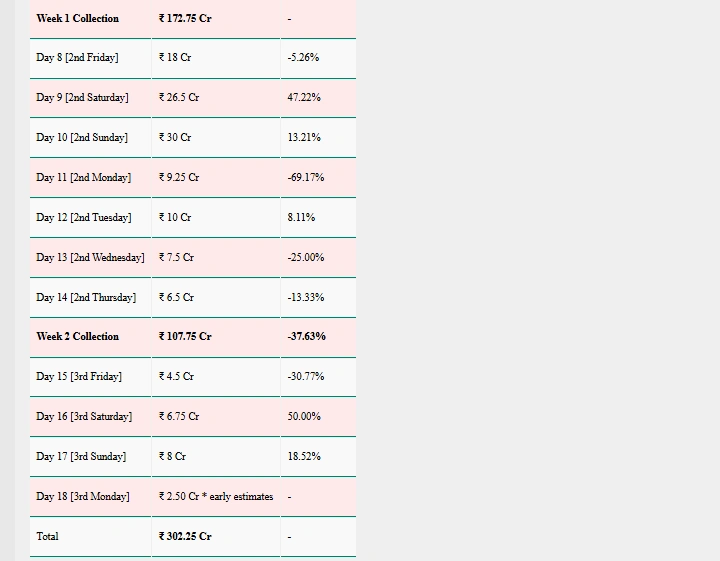Image resolution: width=720 pixels, height=561 pixels.
Task: Select the 47.22% change value
Action: tap(304, 97)
